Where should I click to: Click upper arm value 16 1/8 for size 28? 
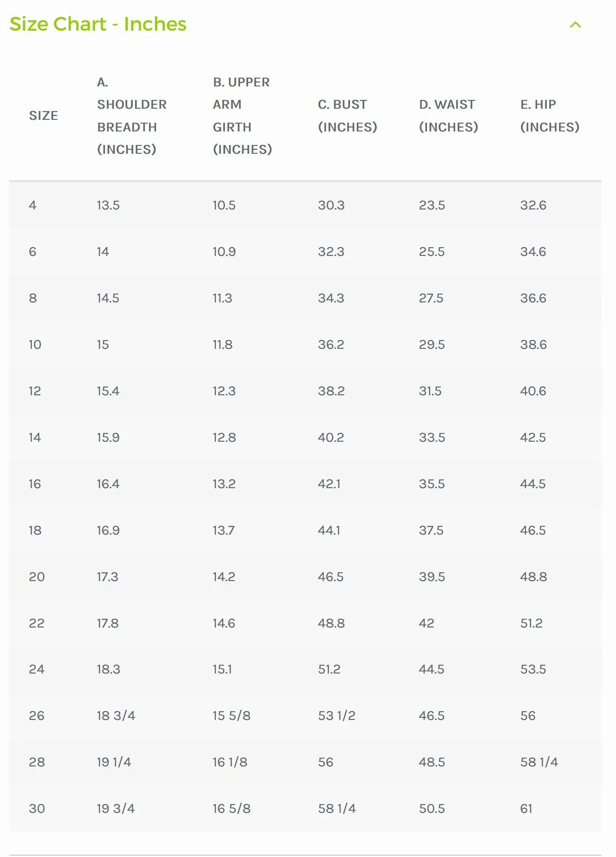tap(230, 762)
